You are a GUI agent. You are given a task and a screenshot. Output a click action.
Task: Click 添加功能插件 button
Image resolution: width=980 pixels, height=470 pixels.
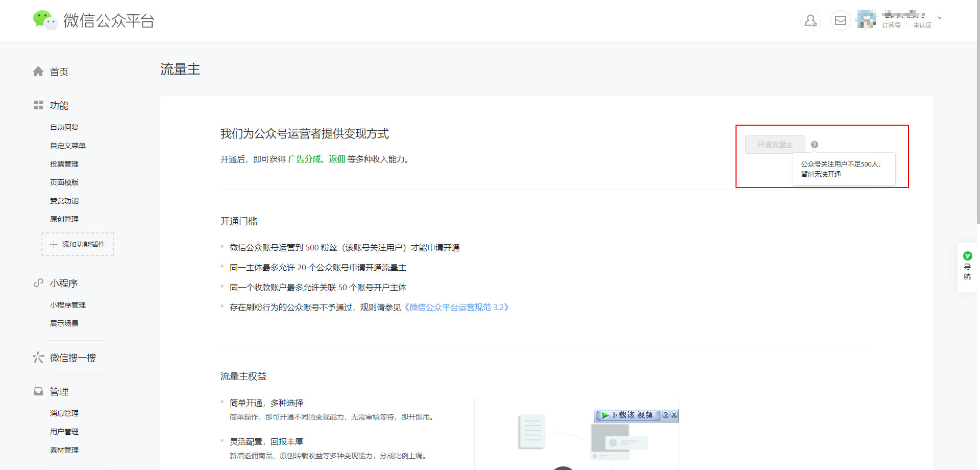click(x=78, y=244)
